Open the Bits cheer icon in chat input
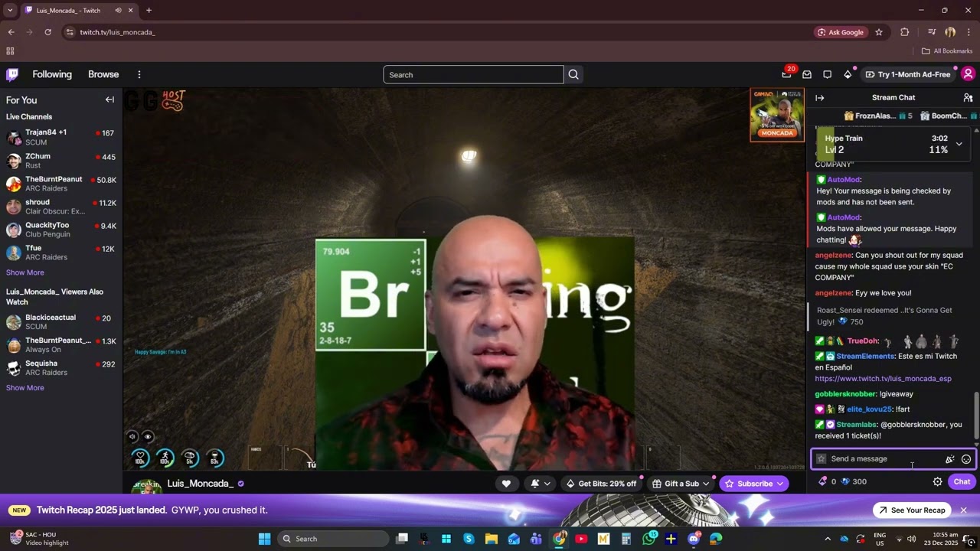The width and height of the screenshot is (980, 551). point(949,459)
